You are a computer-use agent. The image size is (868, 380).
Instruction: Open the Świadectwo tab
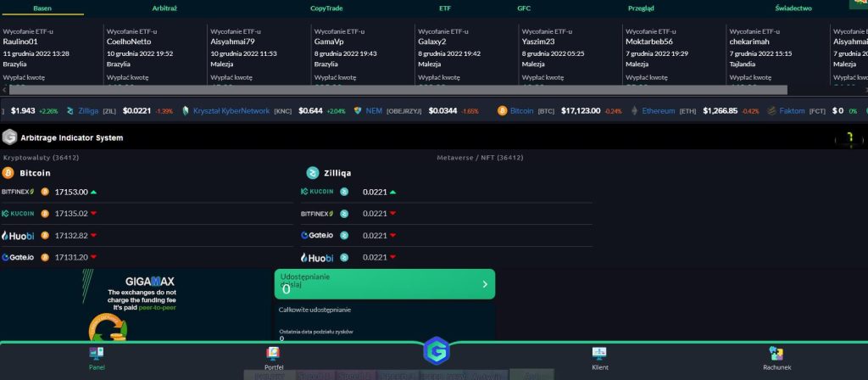793,8
